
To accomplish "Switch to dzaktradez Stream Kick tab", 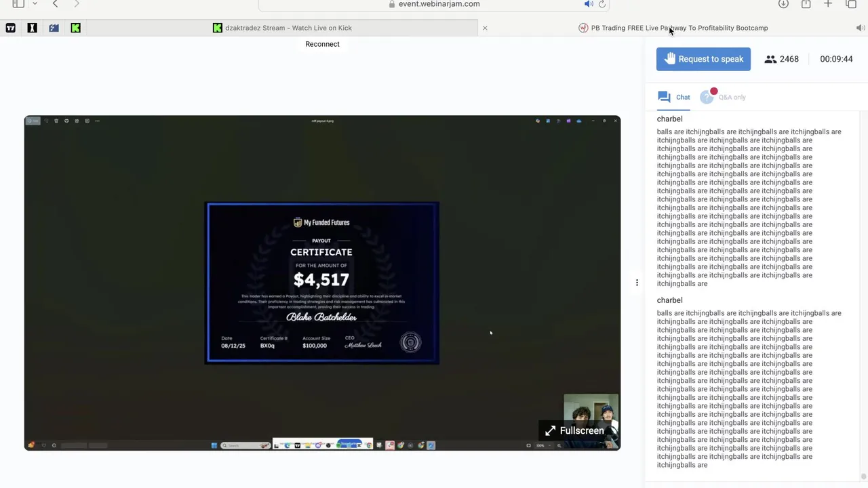I will pyautogui.click(x=282, y=28).
